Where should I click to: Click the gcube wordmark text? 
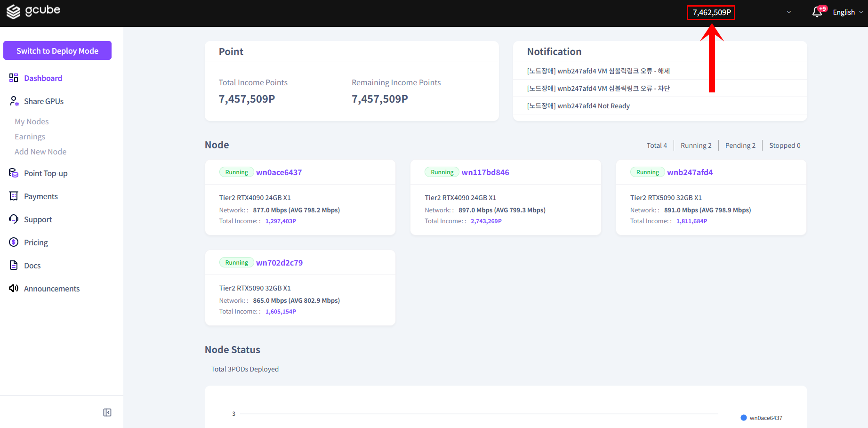(43, 10)
